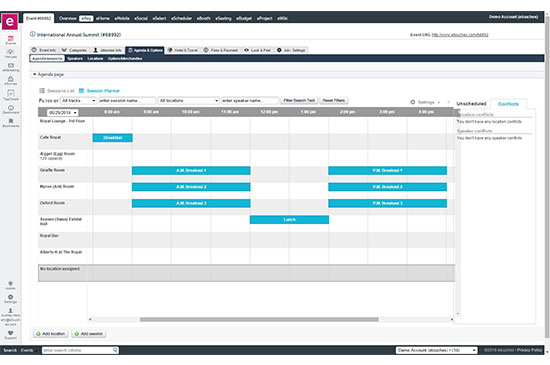Open Dashboard in the left sidebar
The width and height of the screenshot is (550, 365).
11,109
